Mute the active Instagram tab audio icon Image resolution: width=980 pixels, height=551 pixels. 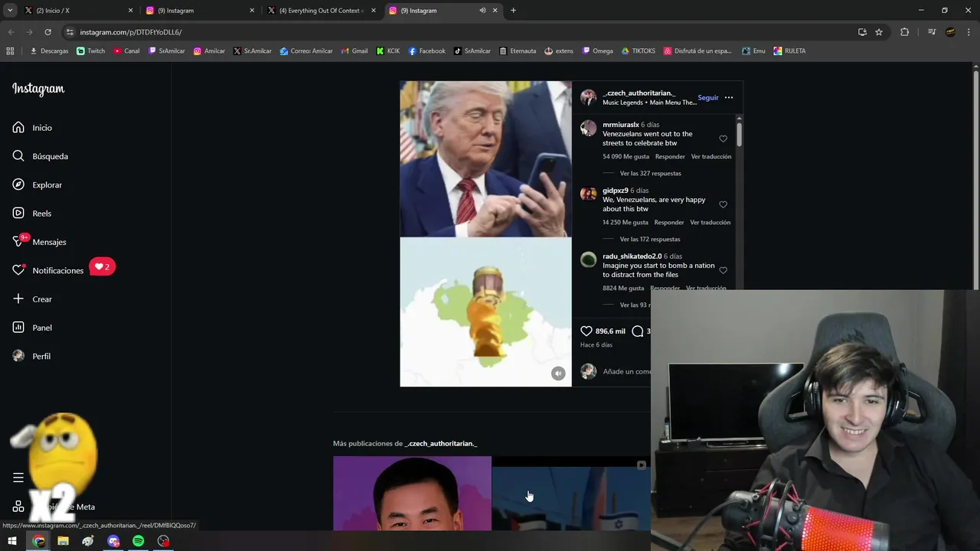[482, 11]
